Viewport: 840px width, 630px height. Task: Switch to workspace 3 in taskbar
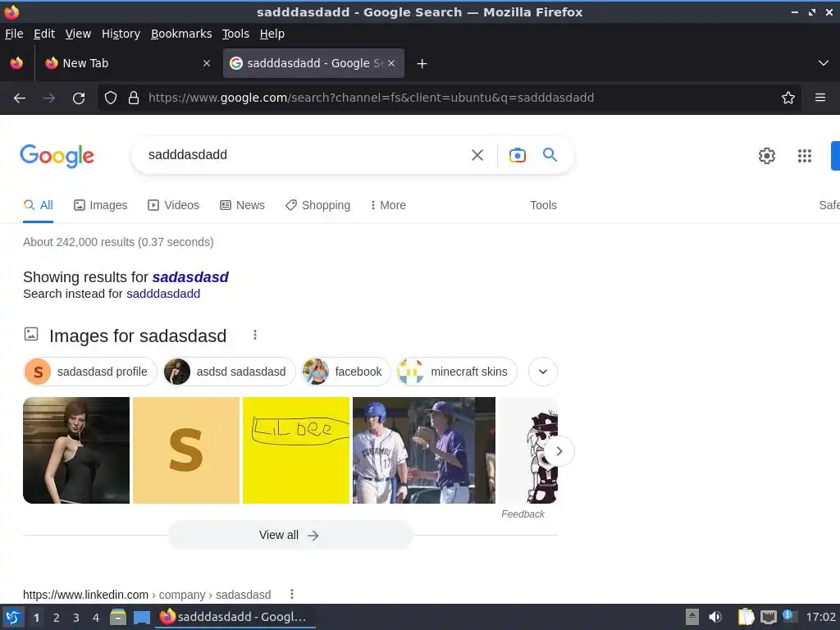click(x=76, y=618)
